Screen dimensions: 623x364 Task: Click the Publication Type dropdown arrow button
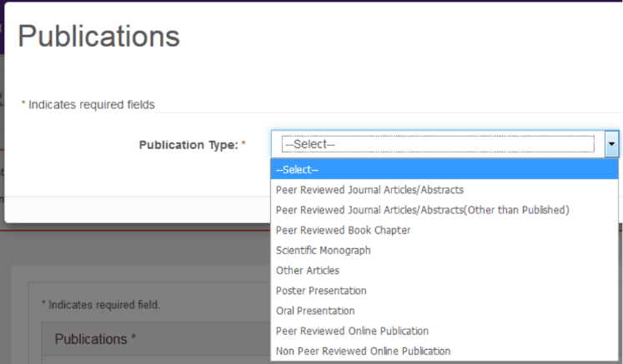coord(611,144)
